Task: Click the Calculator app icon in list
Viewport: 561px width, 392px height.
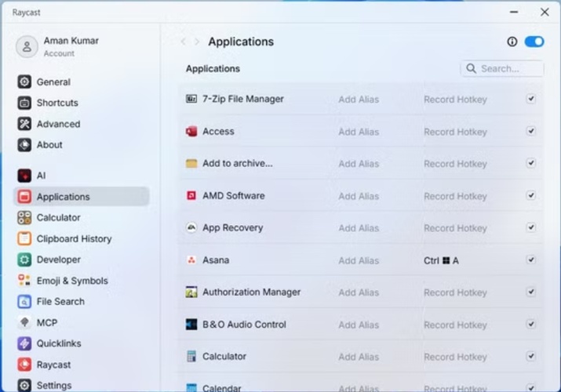Action: click(x=191, y=356)
